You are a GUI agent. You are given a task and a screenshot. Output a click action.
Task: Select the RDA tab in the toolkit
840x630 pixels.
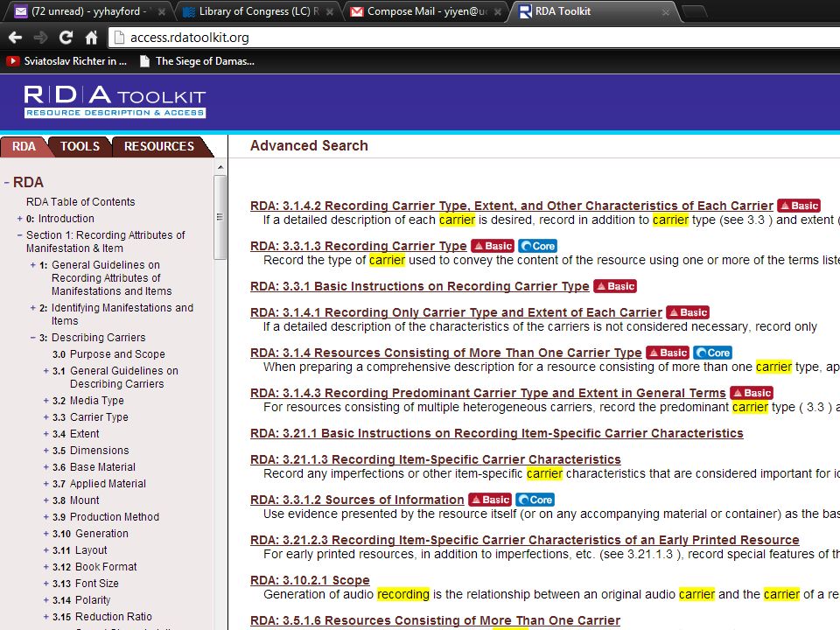24,146
